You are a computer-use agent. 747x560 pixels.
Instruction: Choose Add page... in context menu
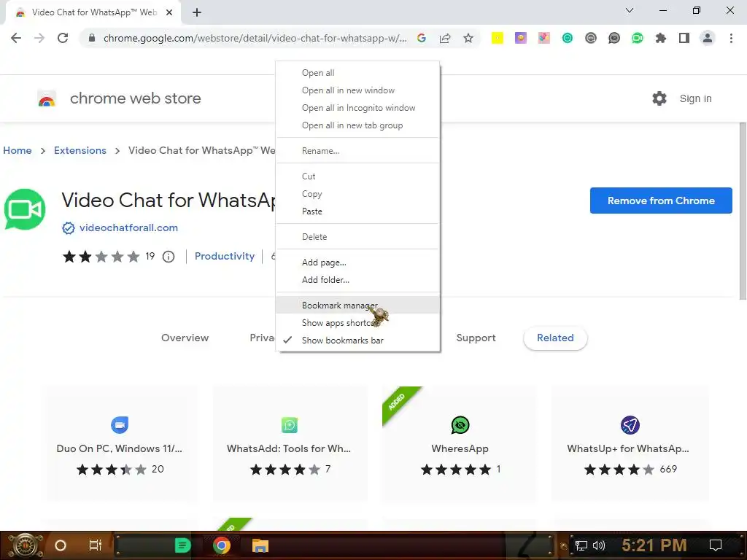point(357,262)
